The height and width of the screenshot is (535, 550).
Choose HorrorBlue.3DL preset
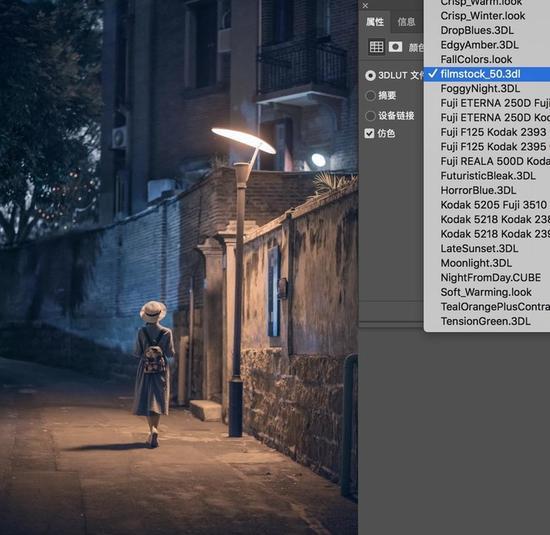click(487, 190)
